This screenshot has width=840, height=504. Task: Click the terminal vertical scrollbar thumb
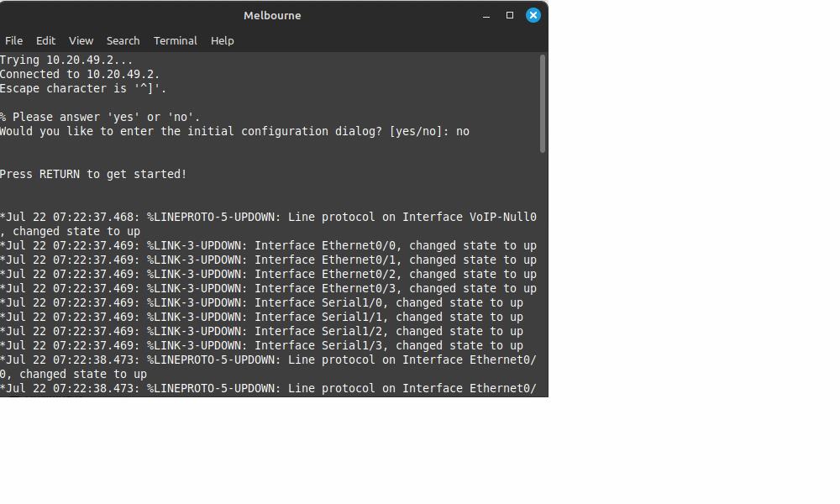[543, 103]
